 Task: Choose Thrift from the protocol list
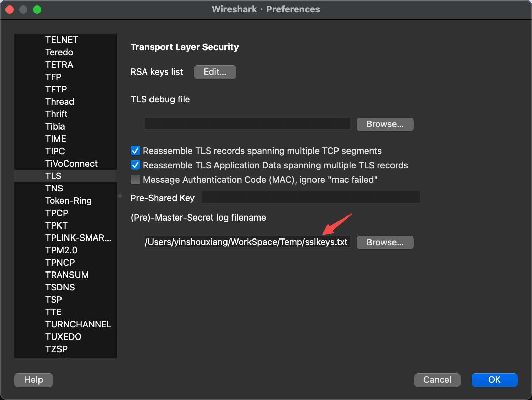(57, 114)
